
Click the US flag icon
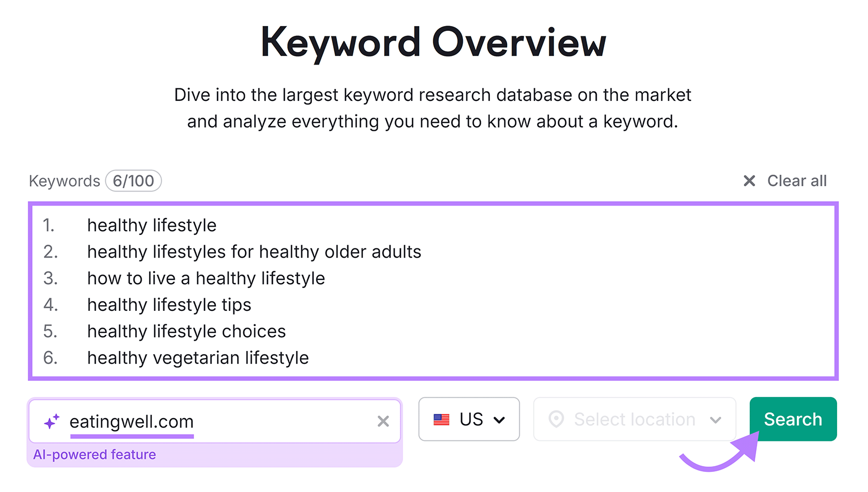442,419
